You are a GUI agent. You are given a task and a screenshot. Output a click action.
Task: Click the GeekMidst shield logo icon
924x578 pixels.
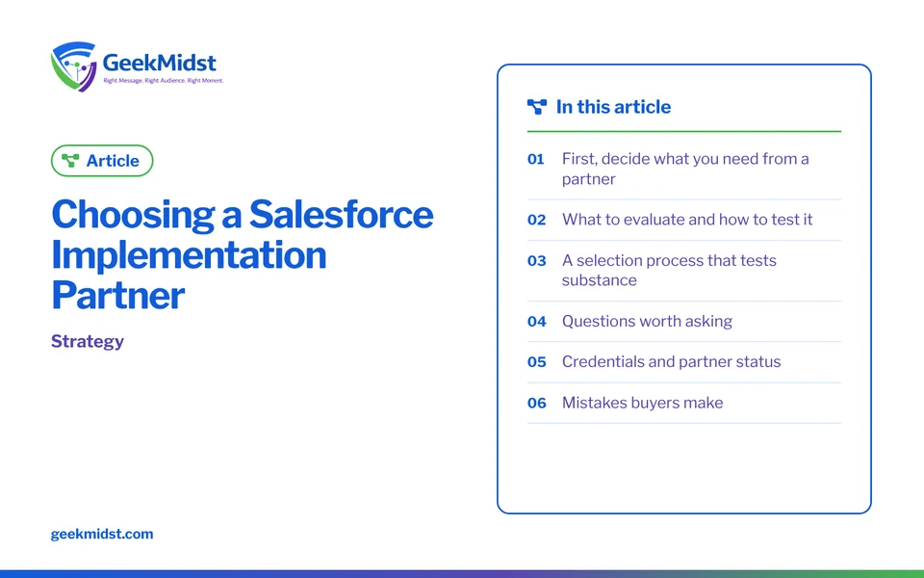click(x=74, y=66)
